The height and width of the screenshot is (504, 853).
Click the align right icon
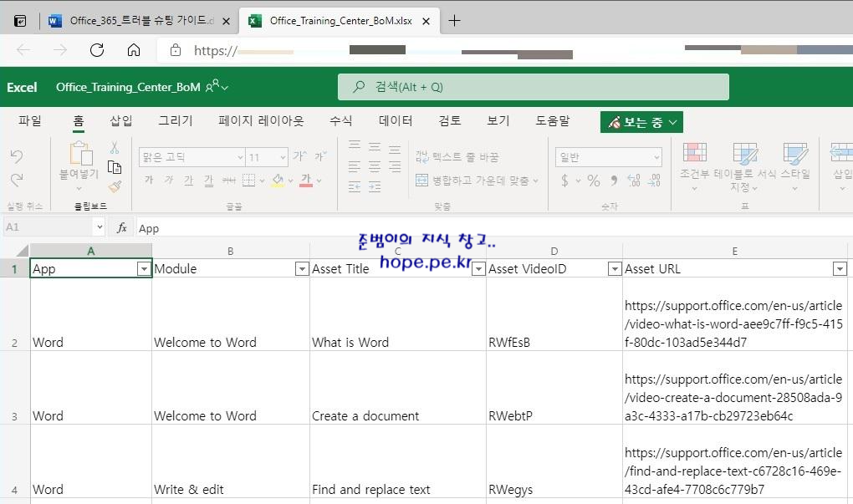[x=395, y=166]
